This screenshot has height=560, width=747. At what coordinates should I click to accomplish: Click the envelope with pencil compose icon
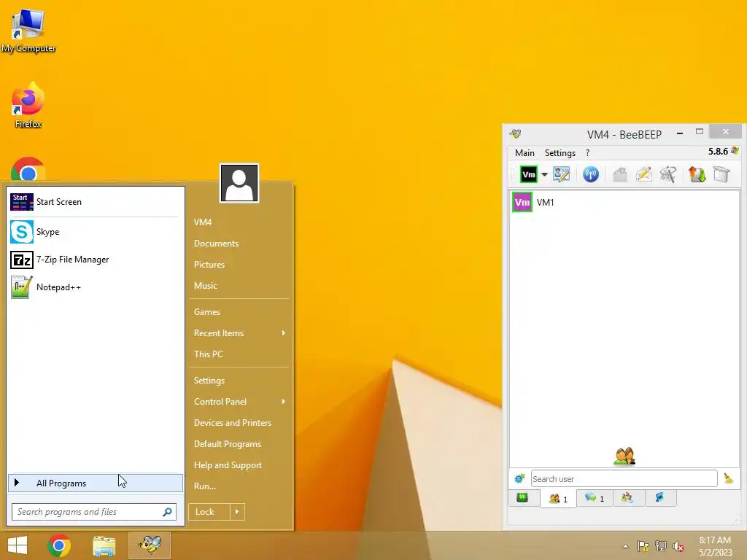click(643, 174)
